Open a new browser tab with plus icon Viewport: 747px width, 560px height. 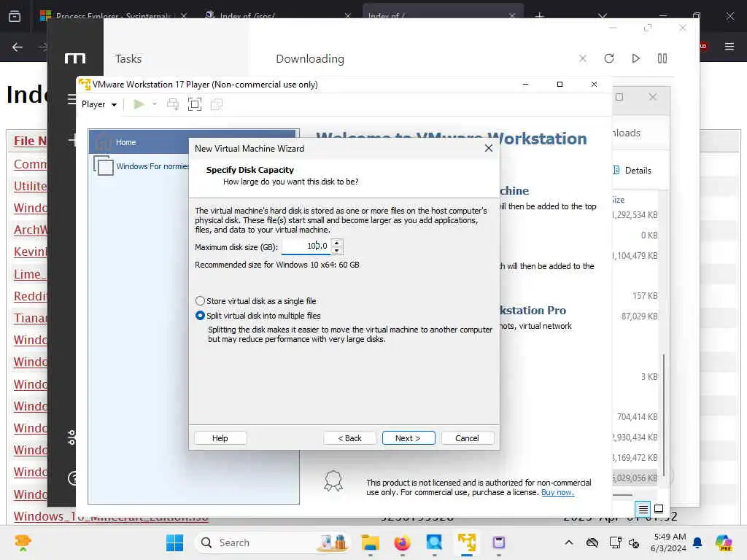click(x=539, y=16)
